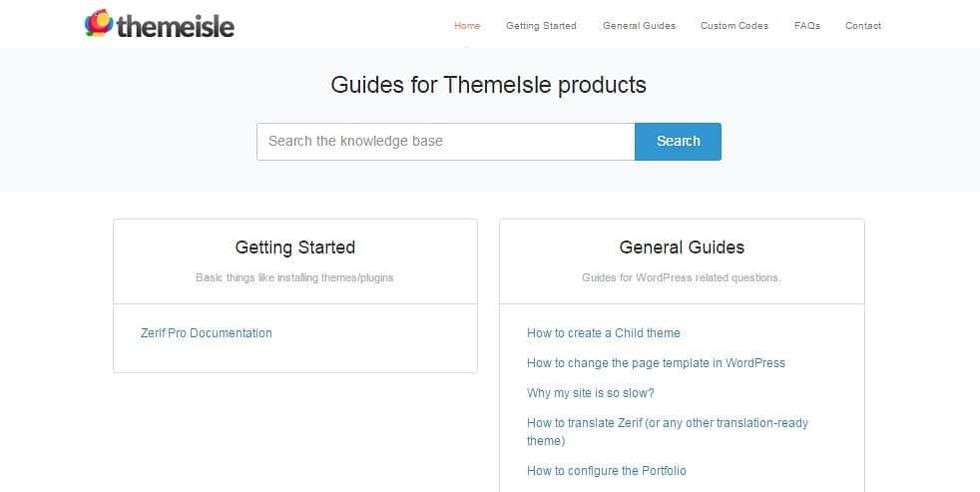Open the General Guides category heading
This screenshot has height=492, width=980.
pyautogui.click(x=682, y=247)
